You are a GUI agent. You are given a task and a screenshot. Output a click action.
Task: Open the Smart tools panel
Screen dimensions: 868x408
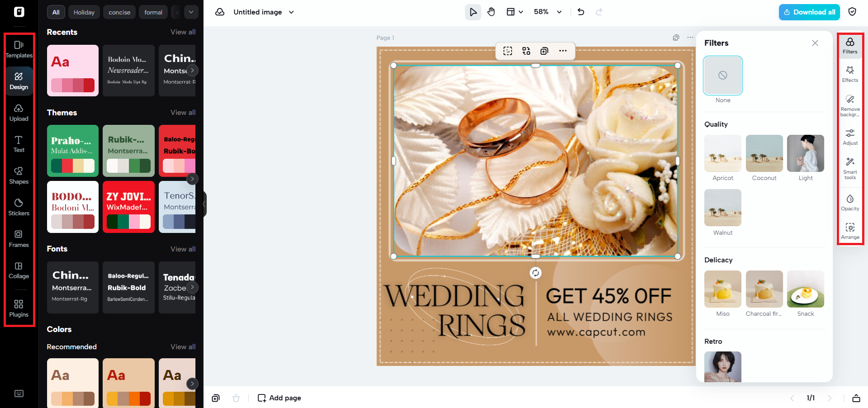coord(850,168)
